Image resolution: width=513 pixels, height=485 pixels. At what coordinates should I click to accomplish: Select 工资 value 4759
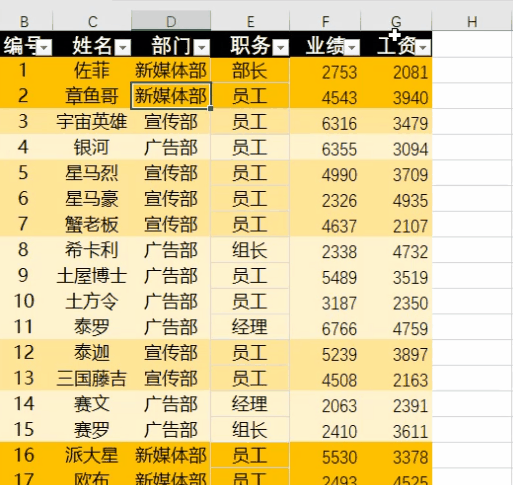coord(396,328)
